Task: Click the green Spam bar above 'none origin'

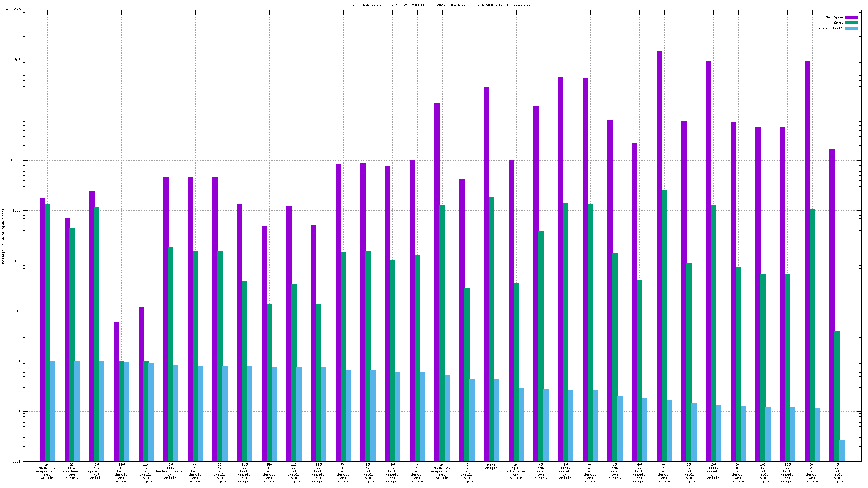Action: click(x=492, y=329)
